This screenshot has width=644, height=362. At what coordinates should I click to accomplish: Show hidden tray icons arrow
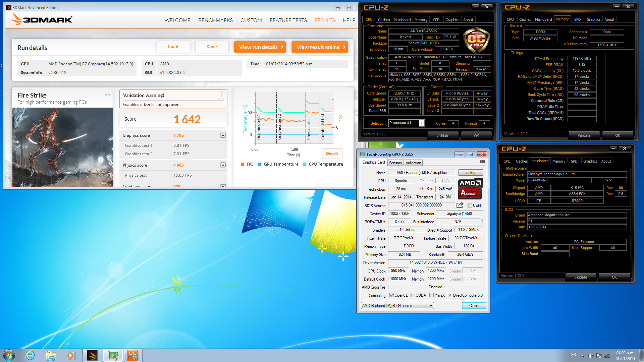tap(583, 356)
